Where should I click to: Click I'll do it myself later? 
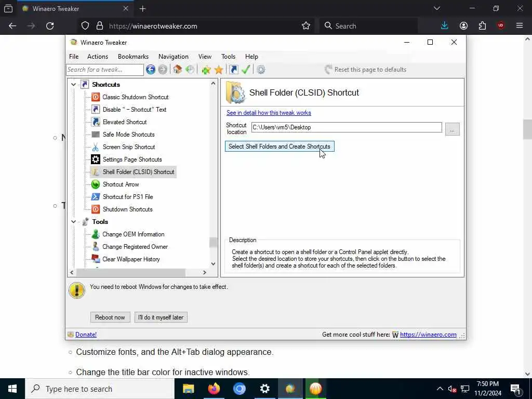click(x=161, y=317)
